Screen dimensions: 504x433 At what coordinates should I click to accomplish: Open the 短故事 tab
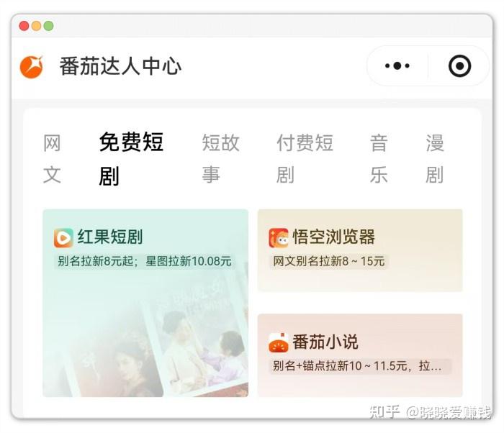pyautogui.click(x=221, y=159)
